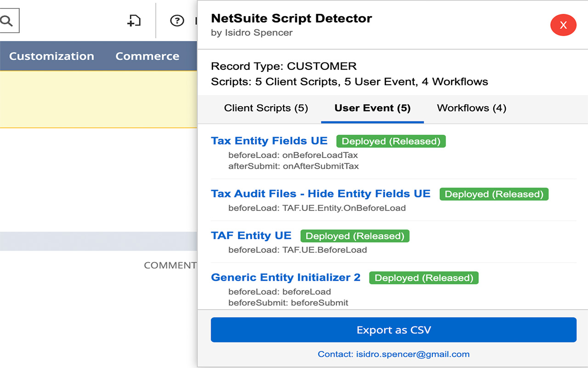Click the 'NetSuite Script Detector' title
This screenshot has width=588, height=368.
pyautogui.click(x=291, y=18)
